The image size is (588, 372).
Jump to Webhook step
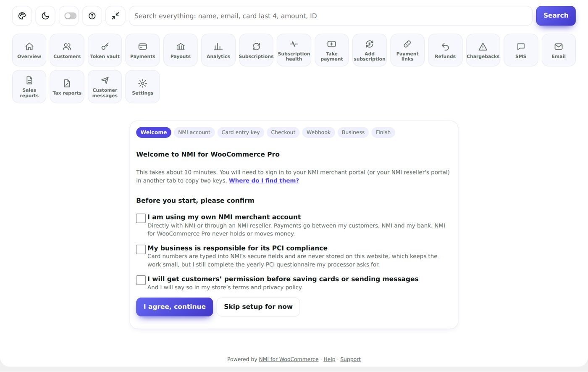pos(318,132)
